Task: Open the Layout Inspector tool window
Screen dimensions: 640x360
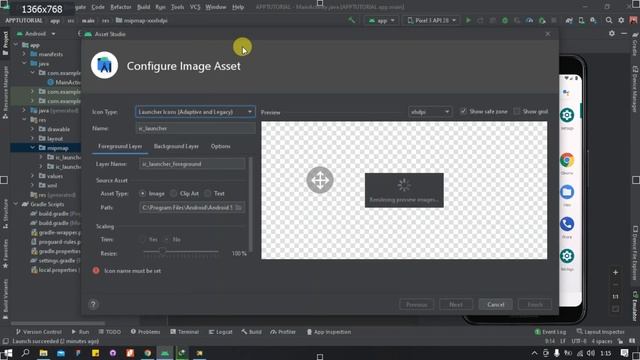Action: (600, 332)
